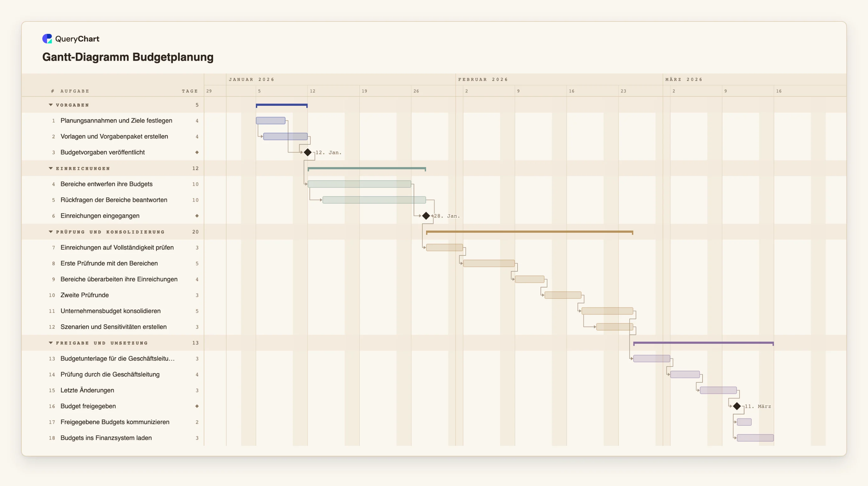Click 'Prüfung durch die Geschäftsleitung' task name

click(110, 374)
